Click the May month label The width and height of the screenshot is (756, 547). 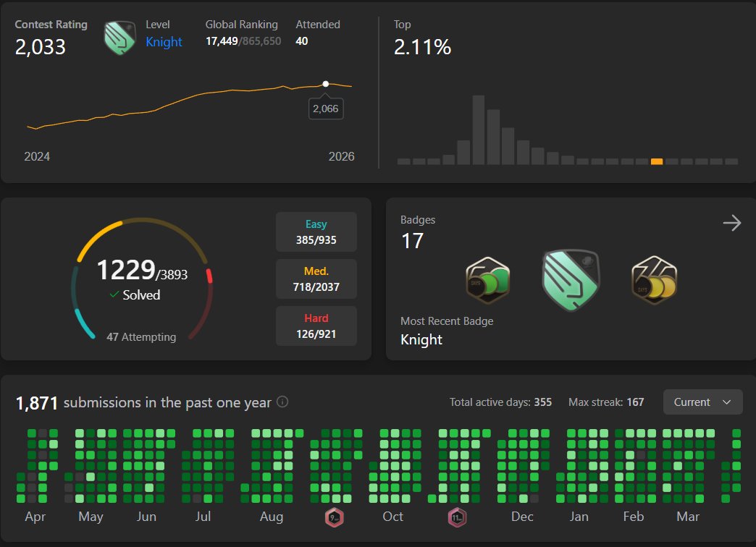[91, 517]
